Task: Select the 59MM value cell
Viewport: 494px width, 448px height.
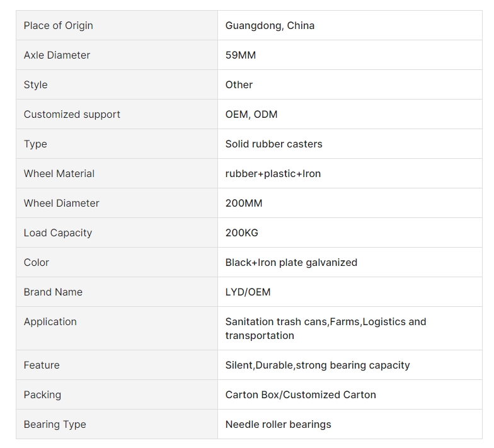Action: point(350,55)
